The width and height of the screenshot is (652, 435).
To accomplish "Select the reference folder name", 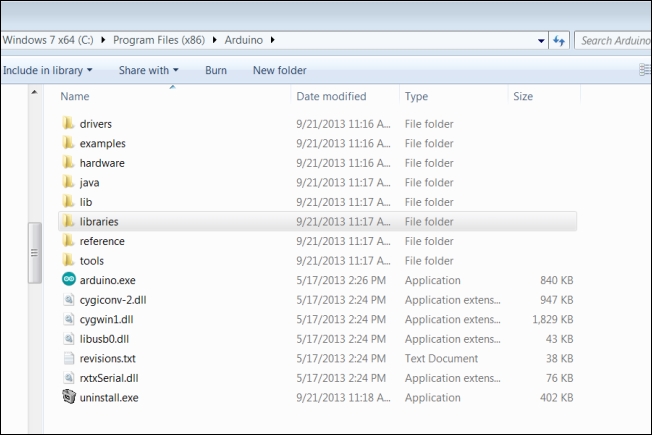I will tap(102, 241).
